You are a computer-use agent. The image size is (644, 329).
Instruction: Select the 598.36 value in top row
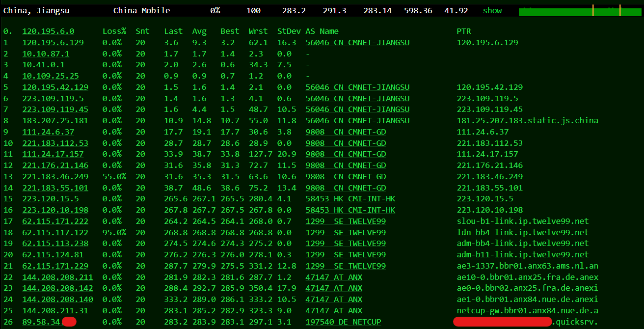pyautogui.click(x=418, y=10)
